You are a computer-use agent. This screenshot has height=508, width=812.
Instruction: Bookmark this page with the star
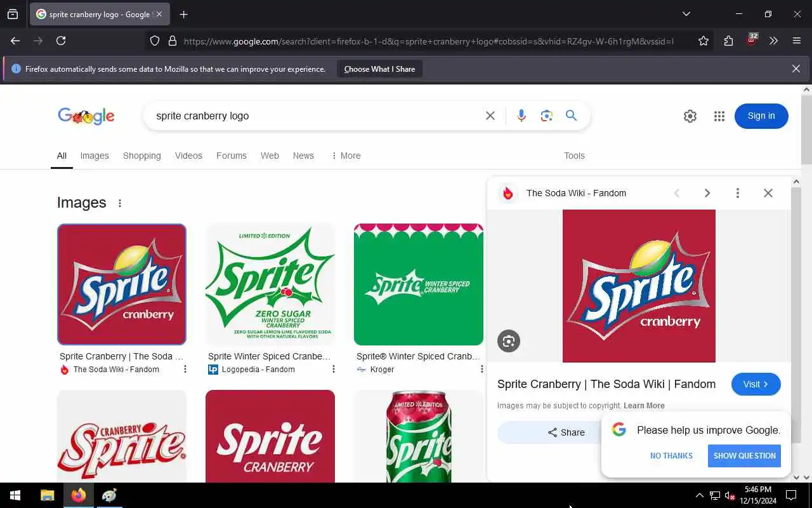704,41
